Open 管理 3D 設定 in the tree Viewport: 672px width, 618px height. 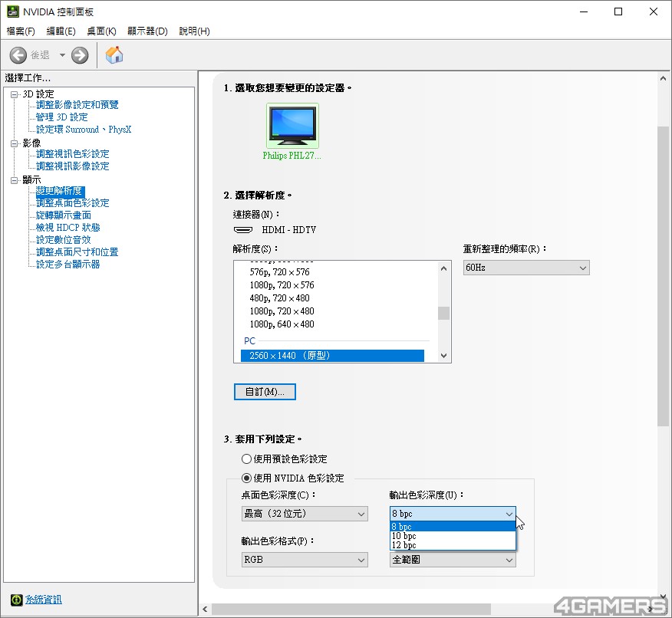click(61, 117)
